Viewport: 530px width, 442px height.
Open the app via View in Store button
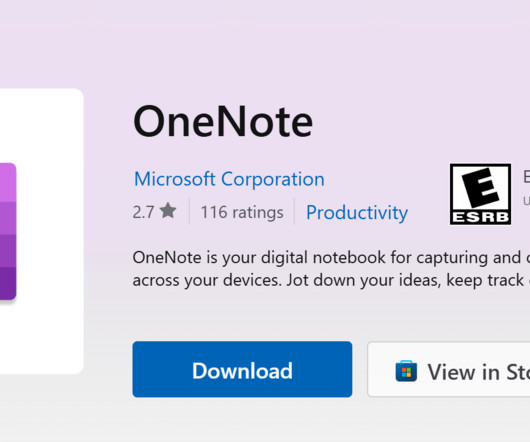point(449,369)
